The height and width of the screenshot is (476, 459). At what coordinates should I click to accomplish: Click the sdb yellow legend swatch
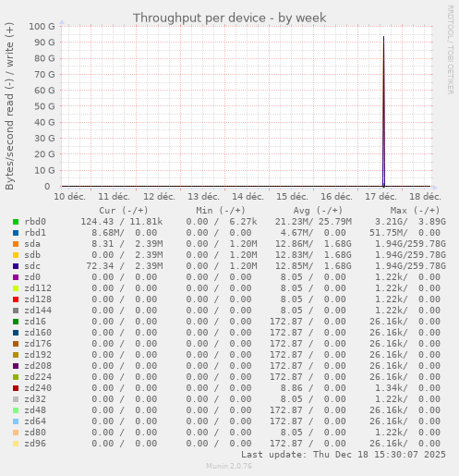coord(16,255)
